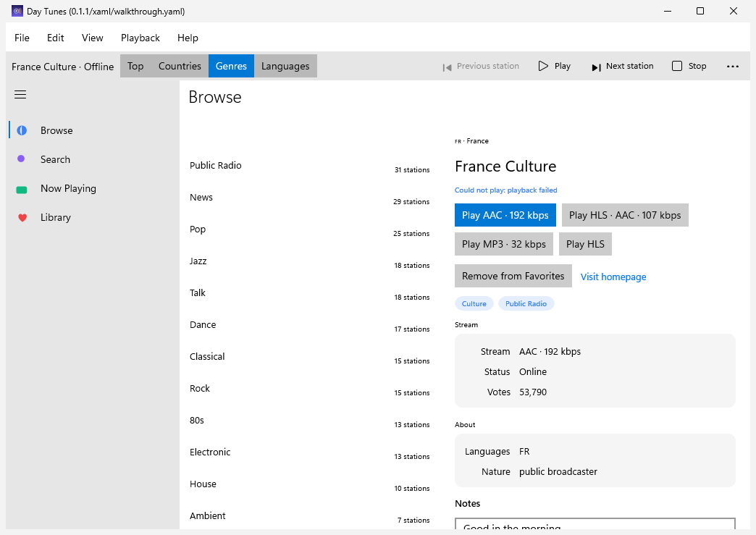Screen dimensions: 756x535
Task: Select the Rock genre row
Action: click(x=309, y=389)
